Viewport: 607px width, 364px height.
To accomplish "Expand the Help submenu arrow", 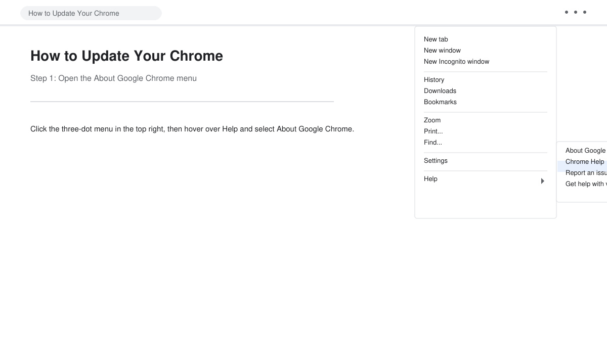I will [543, 181].
